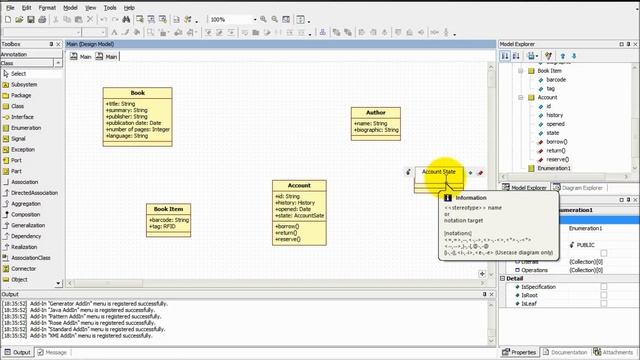Viewport: 640px width, 360px height.
Task: Click the Operations collection value
Action: pyautogui.click(x=586, y=270)
